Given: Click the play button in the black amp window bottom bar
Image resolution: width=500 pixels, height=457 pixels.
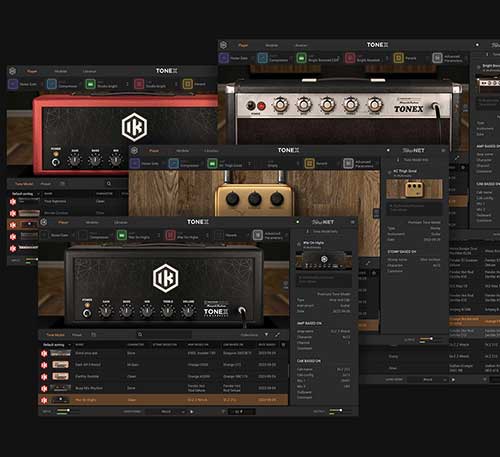Looking at the screenshot, I should 192,412.
